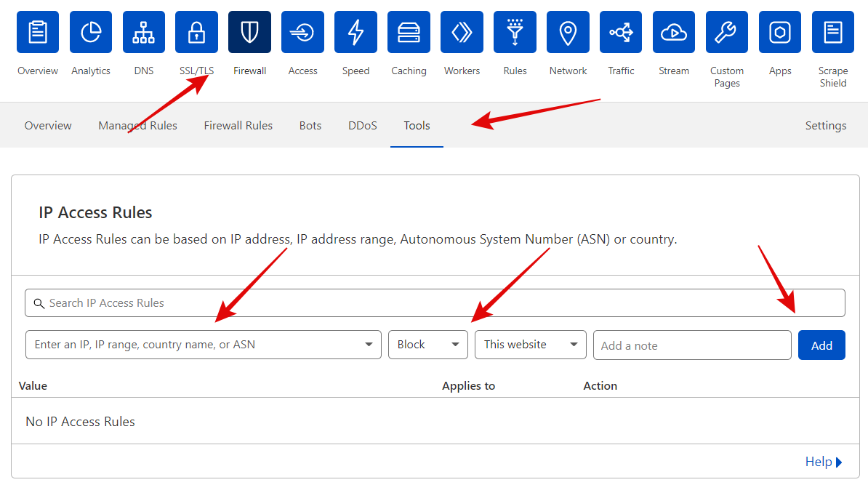Open the DNS network icon
Screen dimensions: 868x485
144,32
